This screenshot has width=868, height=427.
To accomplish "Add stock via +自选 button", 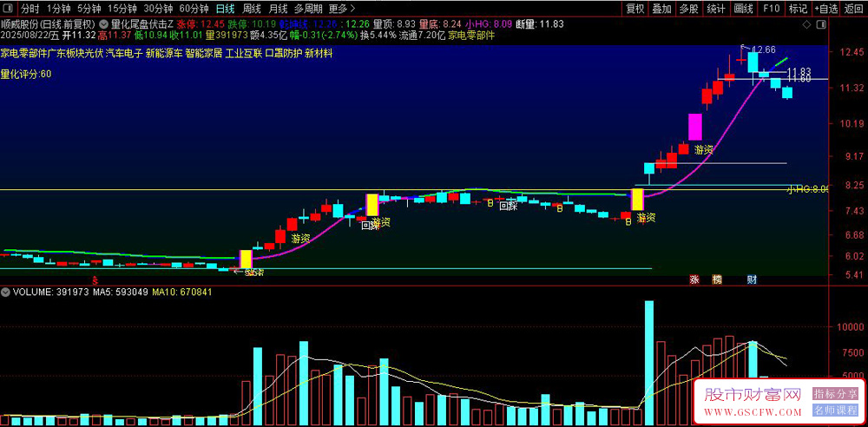I will [826, 9].
